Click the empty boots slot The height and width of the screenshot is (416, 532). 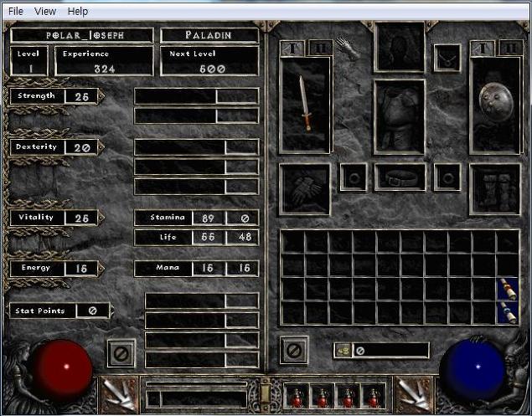(495, 188)
